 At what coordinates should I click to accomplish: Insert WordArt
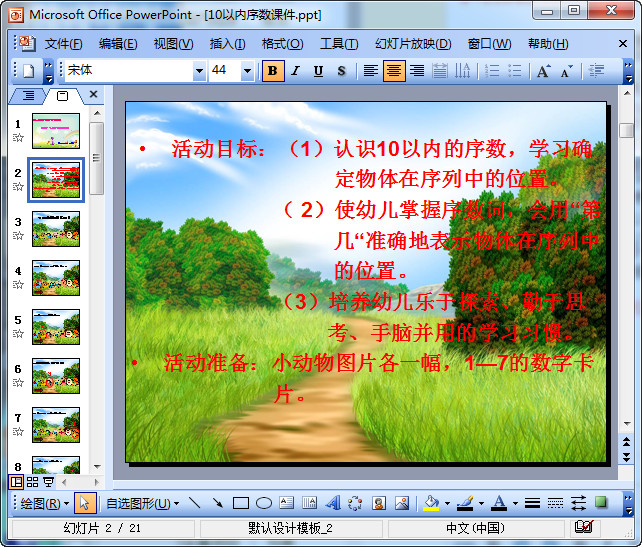(x=333, y=503)
